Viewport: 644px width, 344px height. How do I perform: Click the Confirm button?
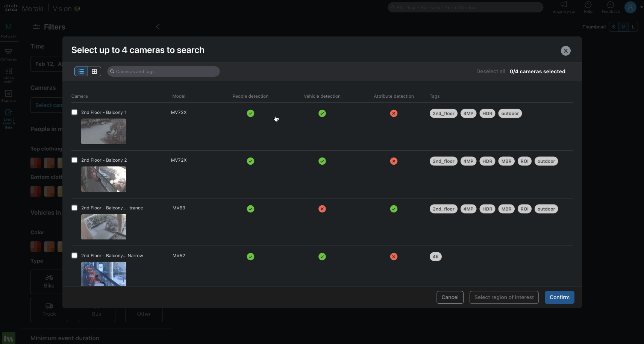coord(559,297)
